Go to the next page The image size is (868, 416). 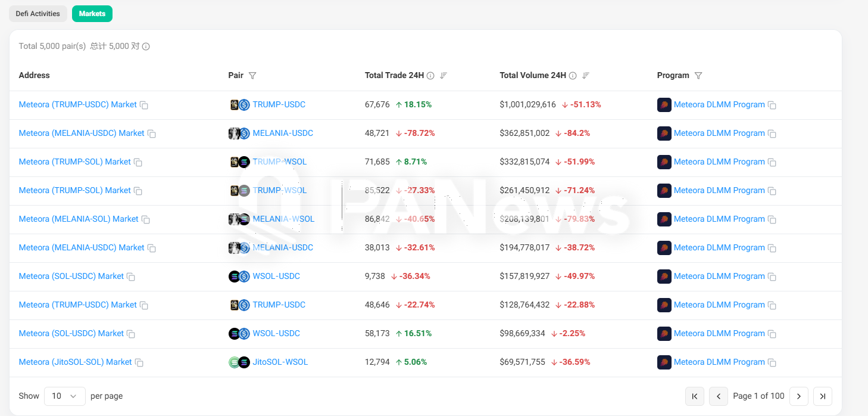click(798, 396)
